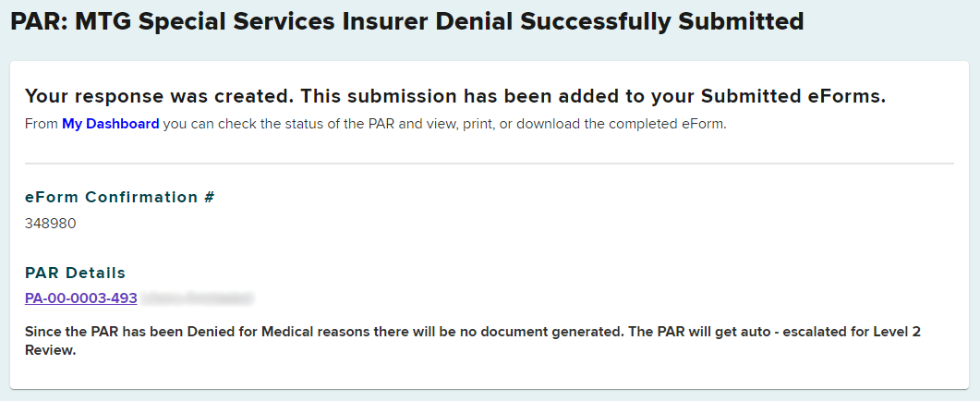
Task: Click the 'eForm Confirmation #' label
Action: 120,197
